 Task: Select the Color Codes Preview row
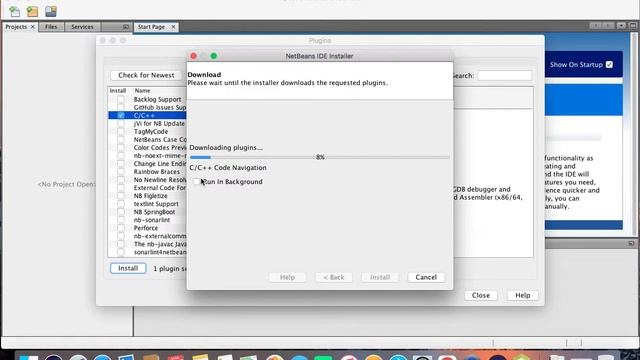[x=147, y=148]
